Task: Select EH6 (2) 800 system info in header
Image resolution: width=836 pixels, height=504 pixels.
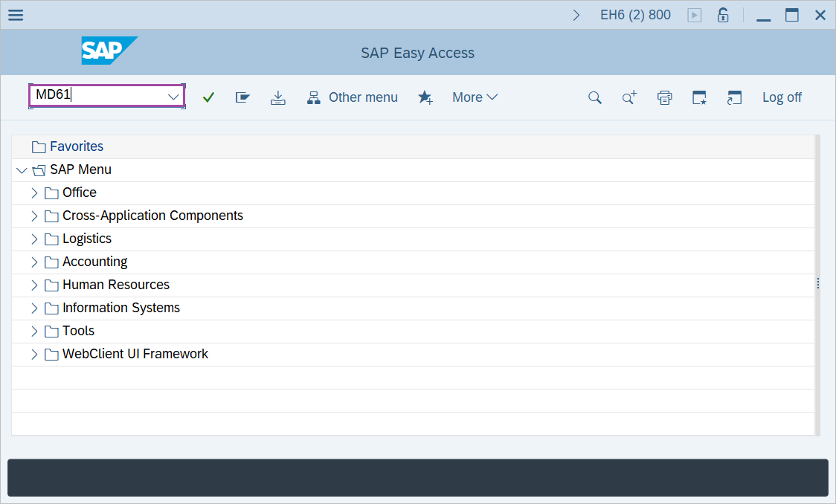Action: point(635,14)
